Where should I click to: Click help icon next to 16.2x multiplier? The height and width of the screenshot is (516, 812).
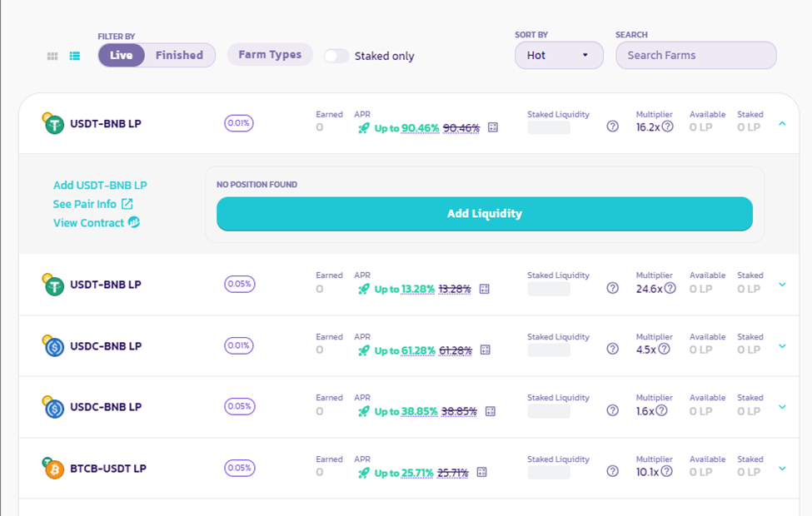pyautogui.click(x=668, y=127)
